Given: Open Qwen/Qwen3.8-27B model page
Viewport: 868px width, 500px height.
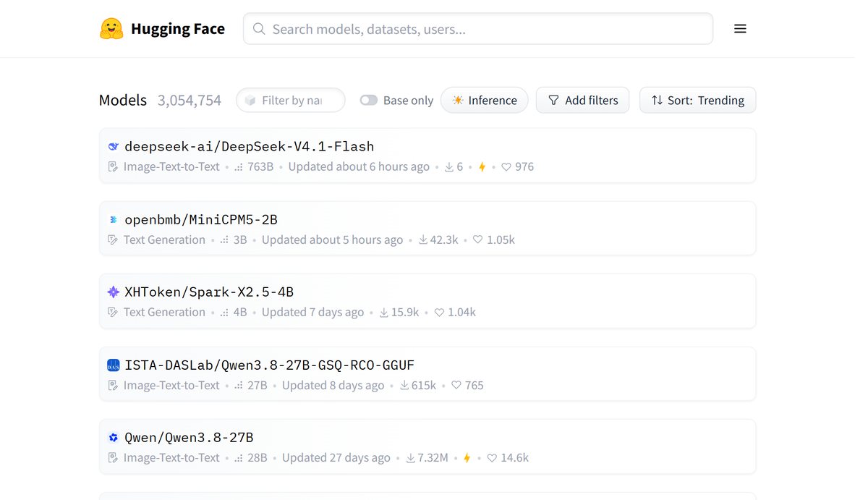Looking at the screenshot, I should (189, 438).
